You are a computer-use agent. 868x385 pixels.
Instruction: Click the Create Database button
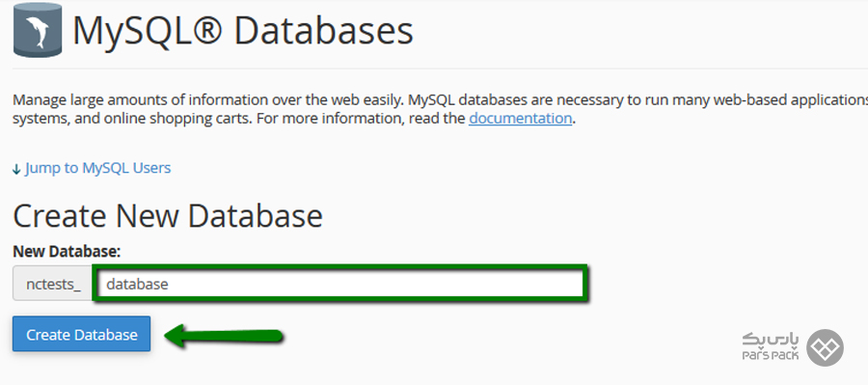[x=81, y=334]
